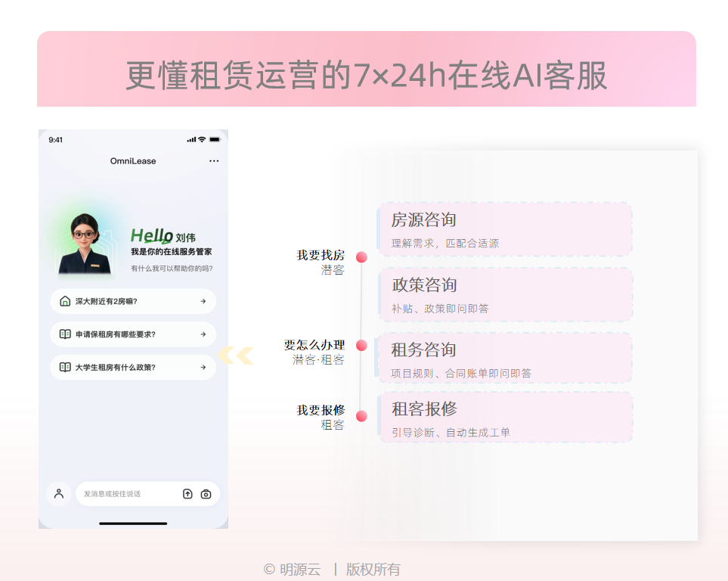Click the 项目规则、合同账单即问即答 description
This screenshot has width=728, height=581.
461,373
